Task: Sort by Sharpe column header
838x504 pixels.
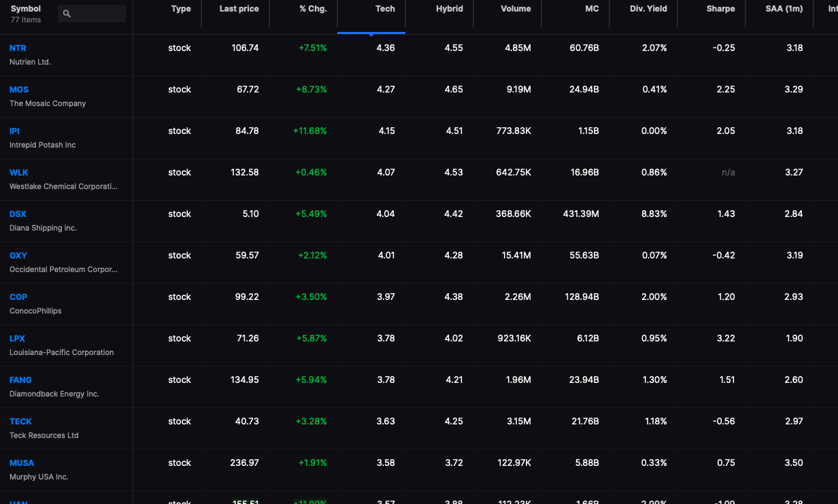Action: click(x=720, y=9)
